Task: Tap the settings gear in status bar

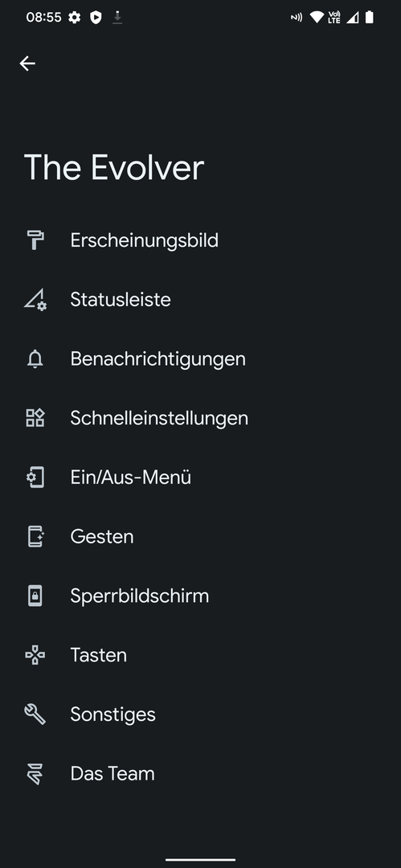Action: pos(74,18)
